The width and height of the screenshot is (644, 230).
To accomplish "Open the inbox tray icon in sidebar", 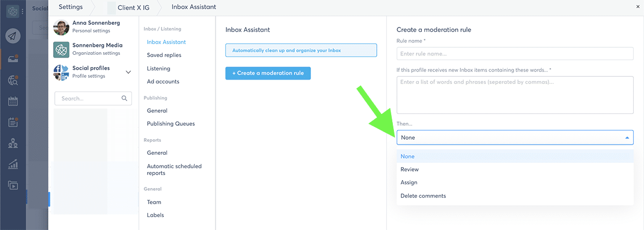I will pos(13,59).
